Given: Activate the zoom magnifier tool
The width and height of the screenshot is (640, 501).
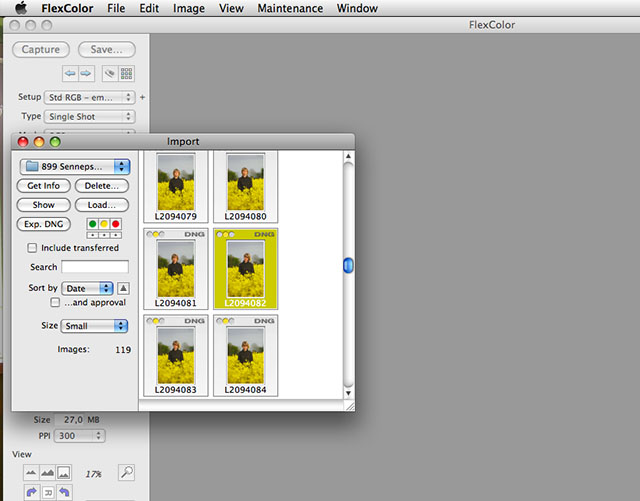Looking at the screenshot, I should (127, 472).
